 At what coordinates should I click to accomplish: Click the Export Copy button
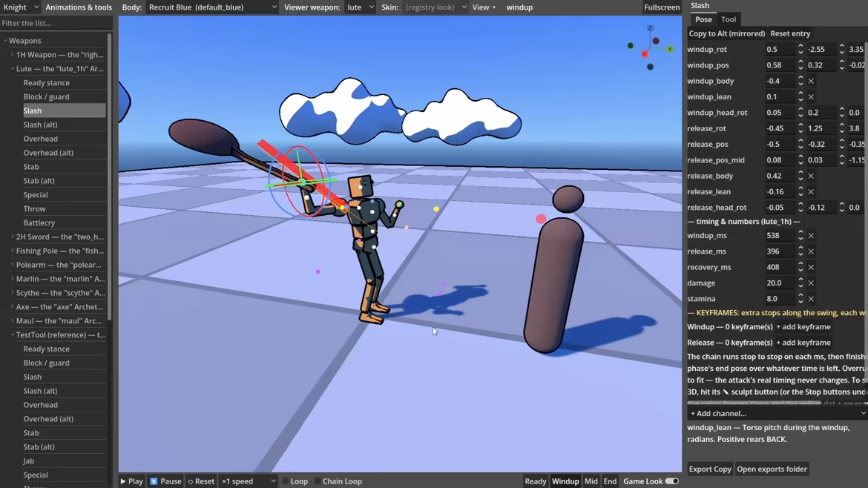(710, 469)
